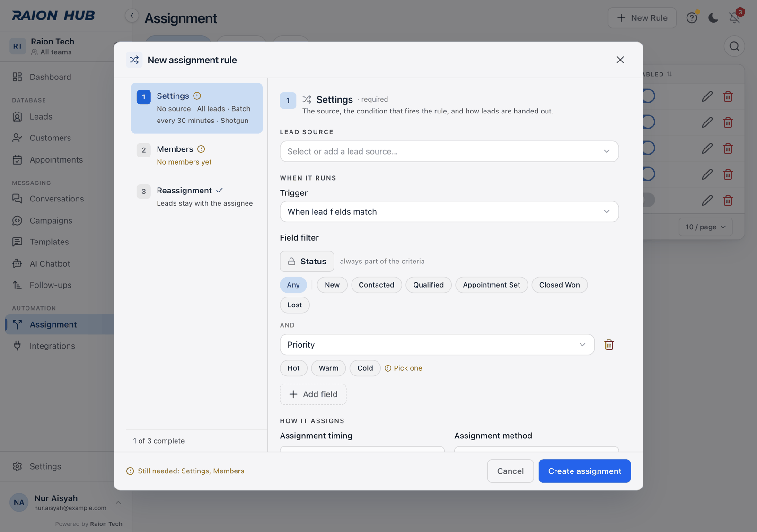
Task: Go to step 3 Reassignment
Action: 197,197
